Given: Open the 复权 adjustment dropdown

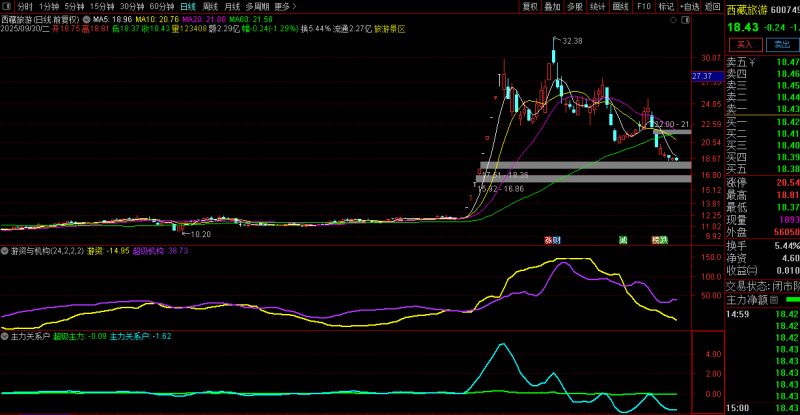Looking at the screenshot, I should (x=530, y=6).
